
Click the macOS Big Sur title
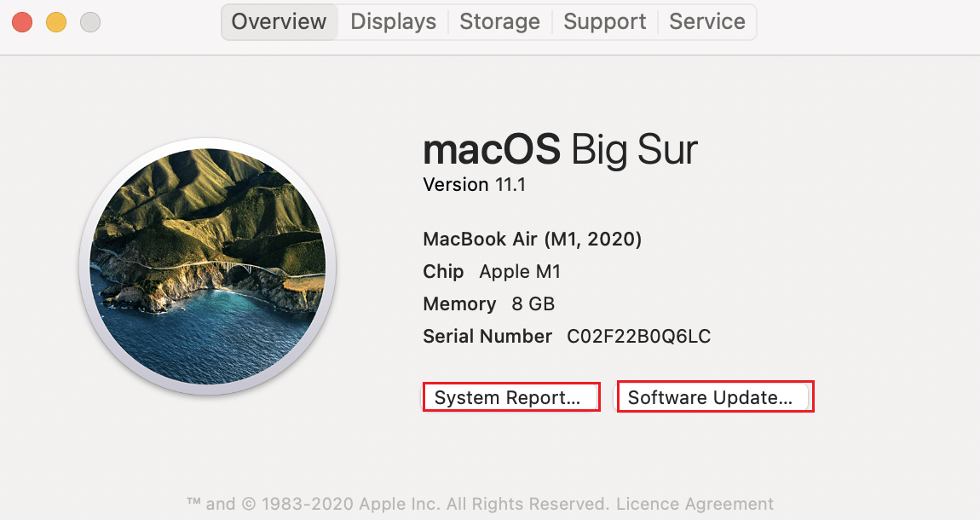560,149
